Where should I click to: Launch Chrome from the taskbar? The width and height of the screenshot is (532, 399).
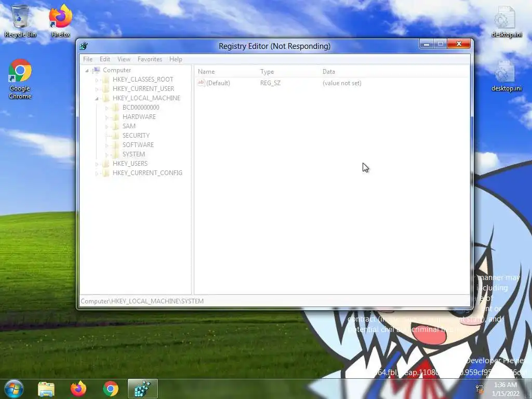(111, 389)
